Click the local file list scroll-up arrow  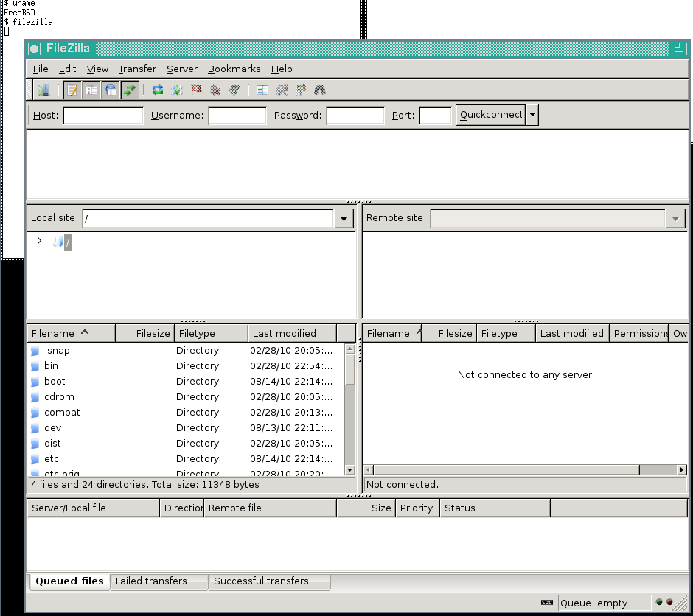(x=349, y=349)
